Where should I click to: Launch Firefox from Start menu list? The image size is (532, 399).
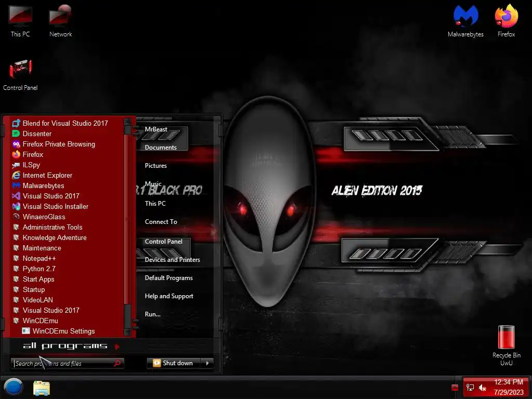point(28,154)
